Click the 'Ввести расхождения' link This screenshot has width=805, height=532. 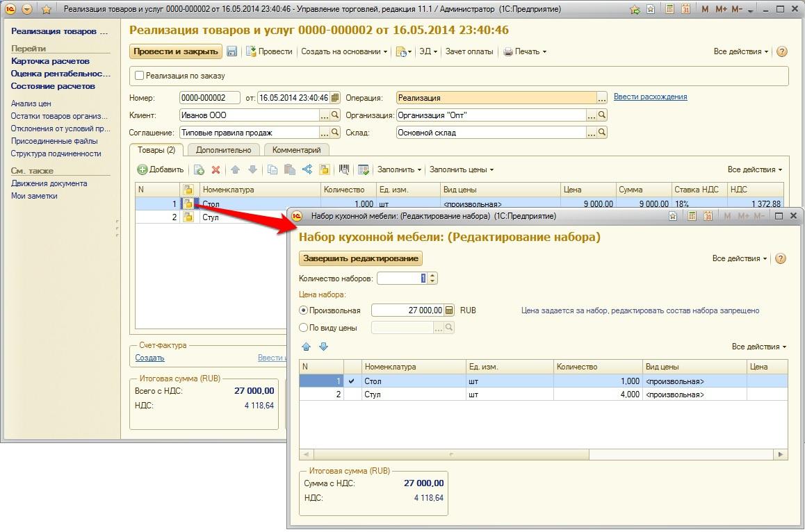pyautogui.click(x=650, y=97)
